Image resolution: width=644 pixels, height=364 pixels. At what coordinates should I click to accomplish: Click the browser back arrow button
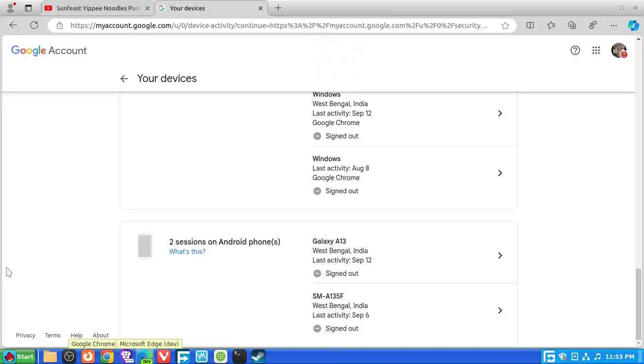tap(13, 25)
